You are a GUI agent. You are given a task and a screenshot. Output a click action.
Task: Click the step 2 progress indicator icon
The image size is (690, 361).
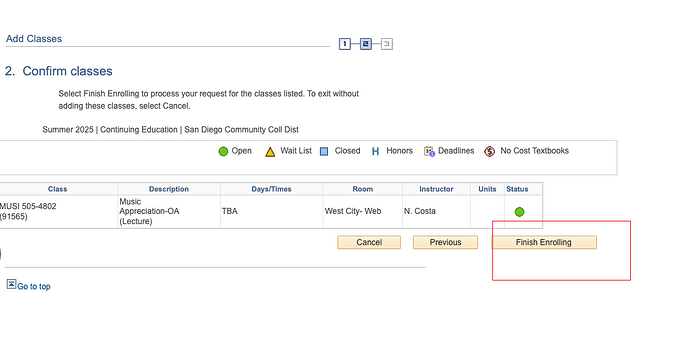click(x=366, y=44)
